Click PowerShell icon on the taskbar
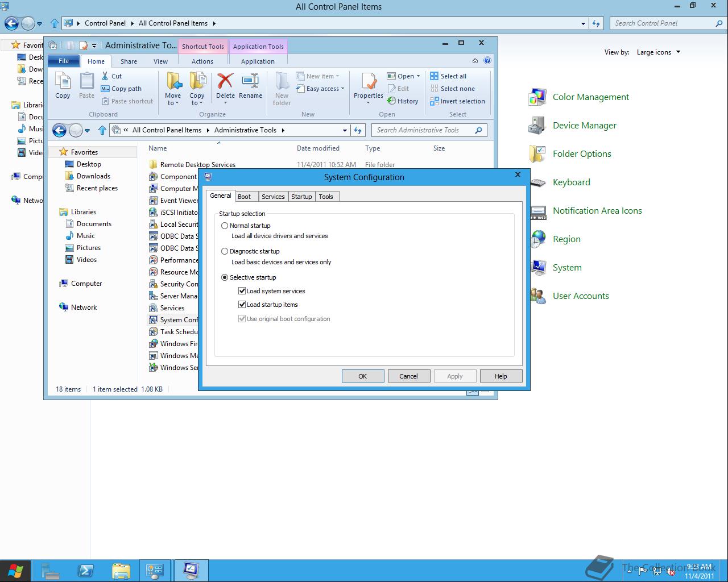The image size is (728, 582). (x=86, y=571)
